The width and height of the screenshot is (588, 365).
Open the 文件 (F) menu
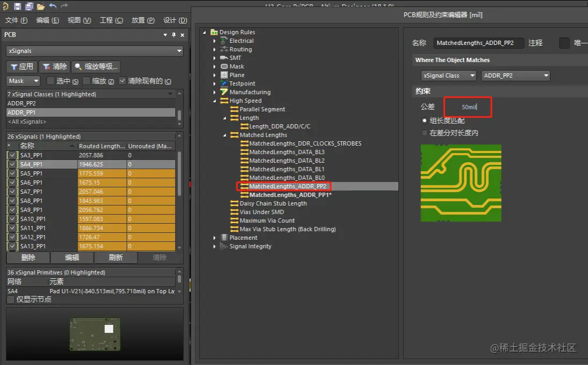[x=16, y=20]
